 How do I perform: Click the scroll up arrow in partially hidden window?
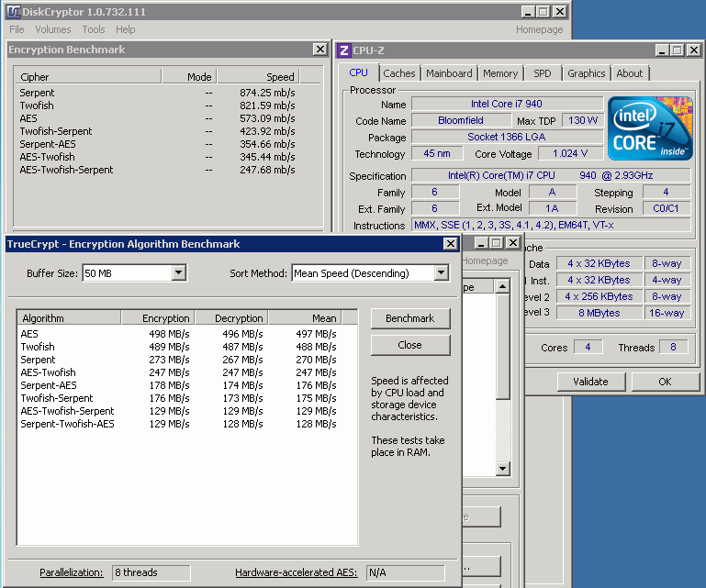tap(502, 286)
